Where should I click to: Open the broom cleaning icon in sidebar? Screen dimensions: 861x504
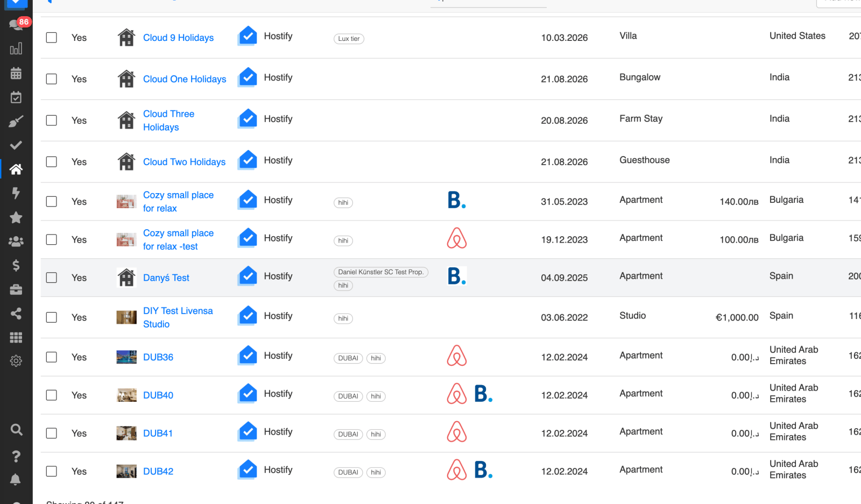16,121
